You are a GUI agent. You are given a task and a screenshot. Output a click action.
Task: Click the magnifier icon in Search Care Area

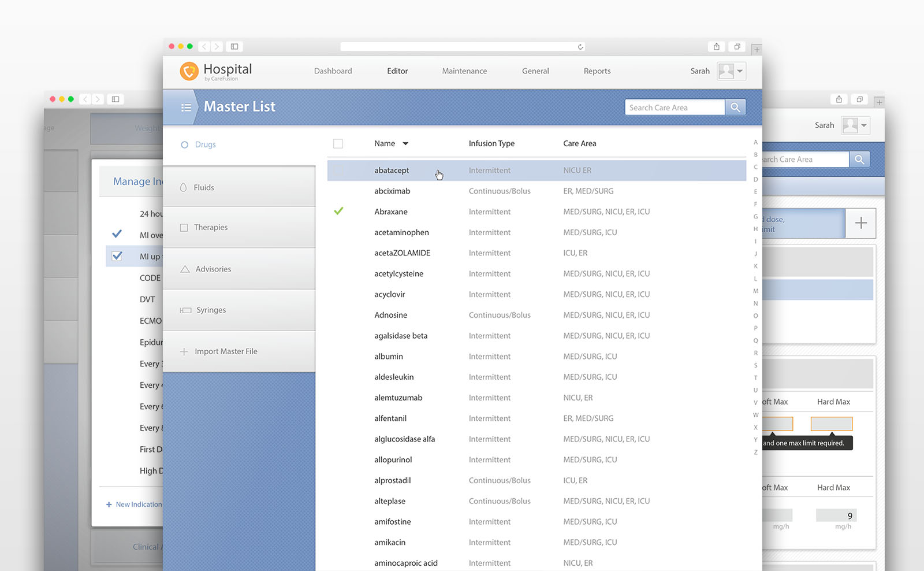click(735, 107)
